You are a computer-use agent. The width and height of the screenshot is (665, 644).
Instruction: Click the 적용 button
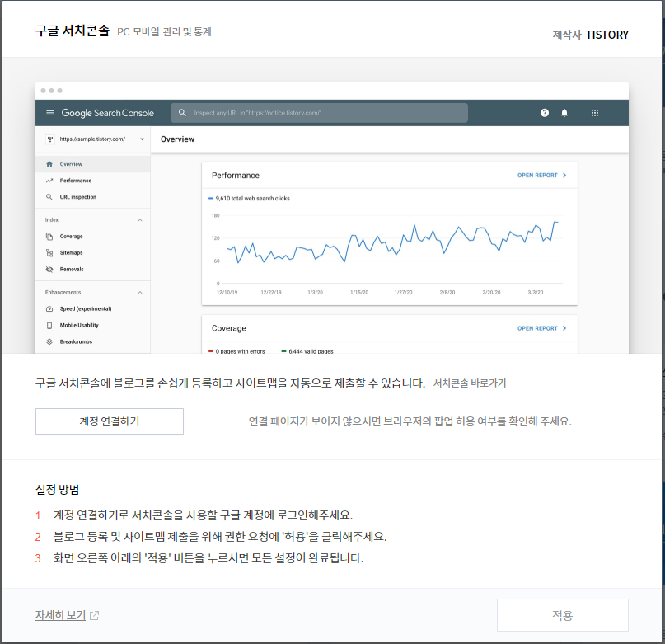tap(562, 615)
